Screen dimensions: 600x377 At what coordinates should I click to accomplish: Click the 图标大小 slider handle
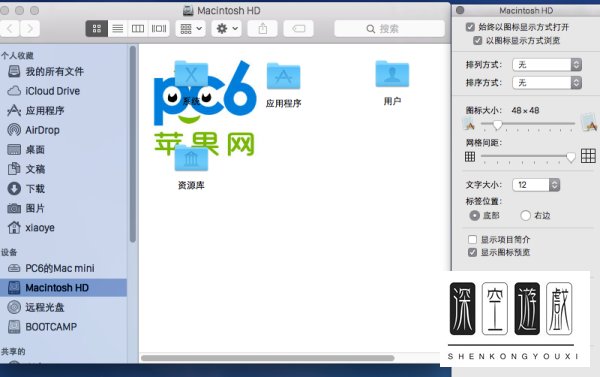(497, 124)
